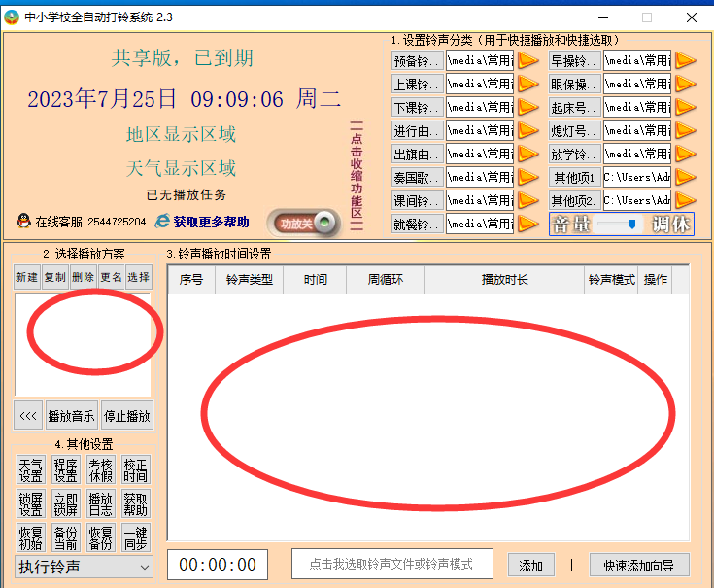
Task: Click 备份当前 to back up settings
Action: click(66, 537)
